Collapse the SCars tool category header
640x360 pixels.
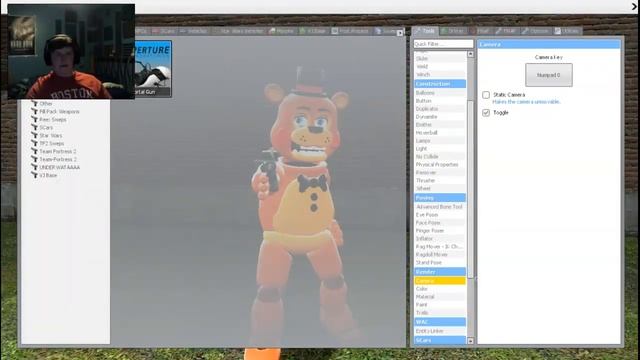[x=440, y=340]
